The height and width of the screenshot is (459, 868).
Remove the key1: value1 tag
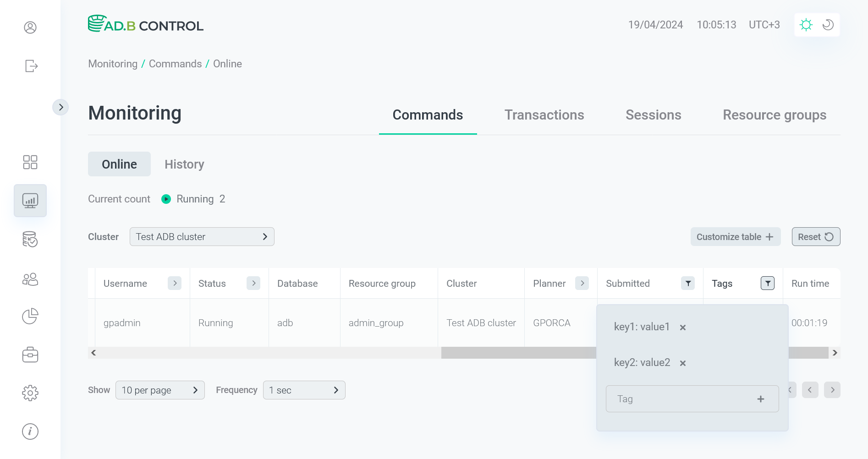pos(683,327)
